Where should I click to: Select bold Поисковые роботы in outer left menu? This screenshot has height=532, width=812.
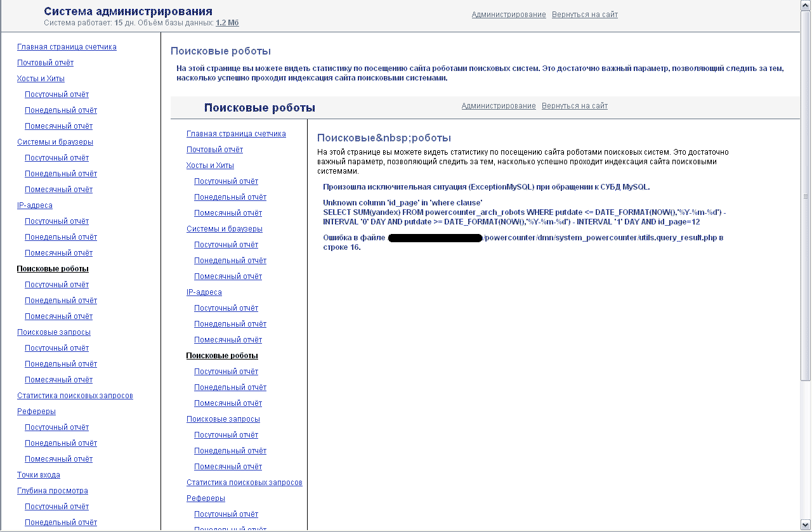click(53, 269)
